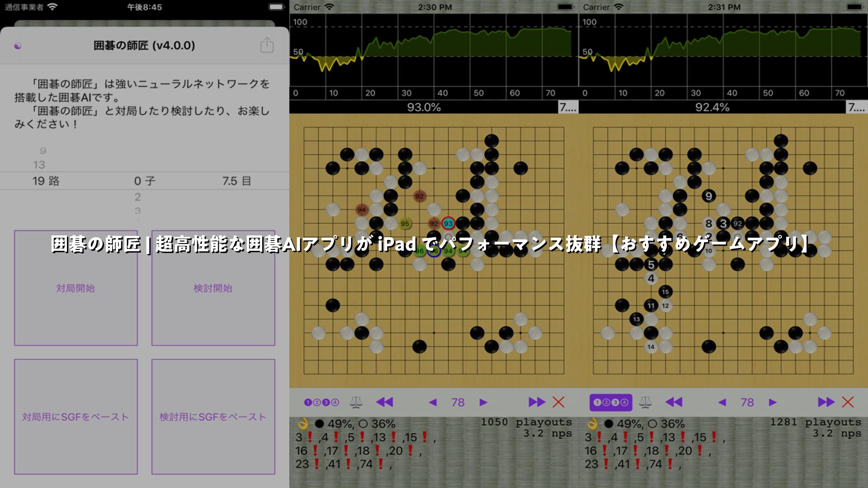868x488 pixels.
Task: Step back one move in right board
Action: click(x=722, y=402)
